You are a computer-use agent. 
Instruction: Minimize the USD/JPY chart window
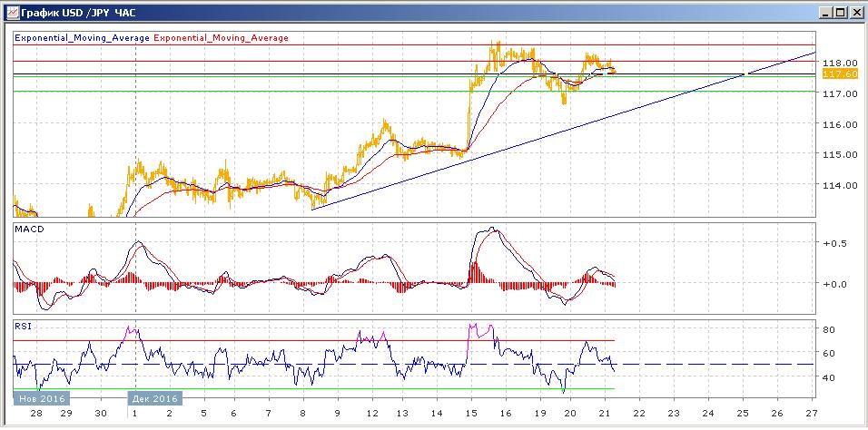pos(824,13)
